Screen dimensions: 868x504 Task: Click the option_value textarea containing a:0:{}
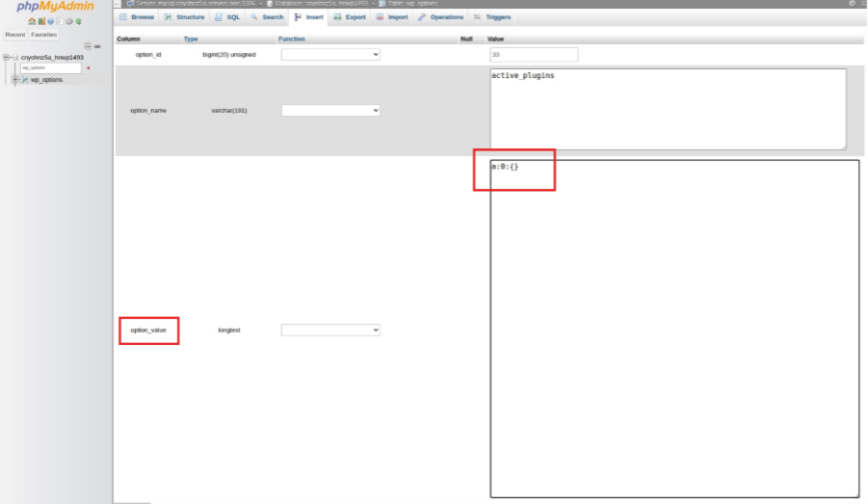click(674, 329)
